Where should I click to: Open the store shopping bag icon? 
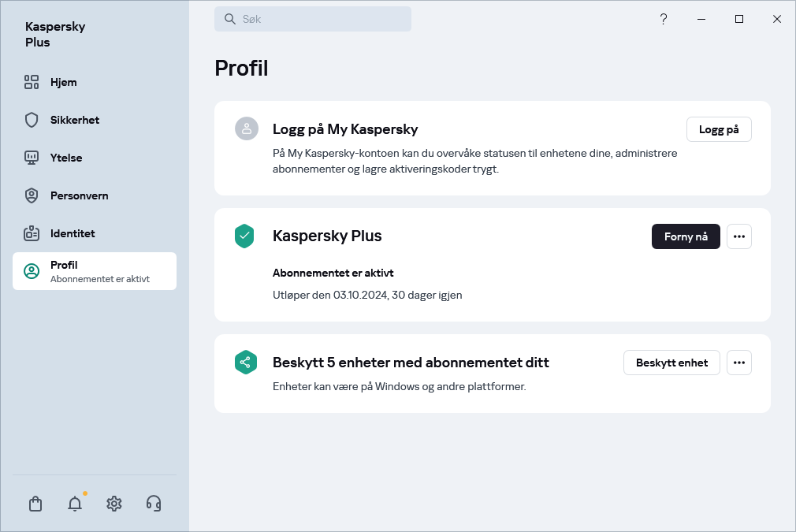pos(35,504)
